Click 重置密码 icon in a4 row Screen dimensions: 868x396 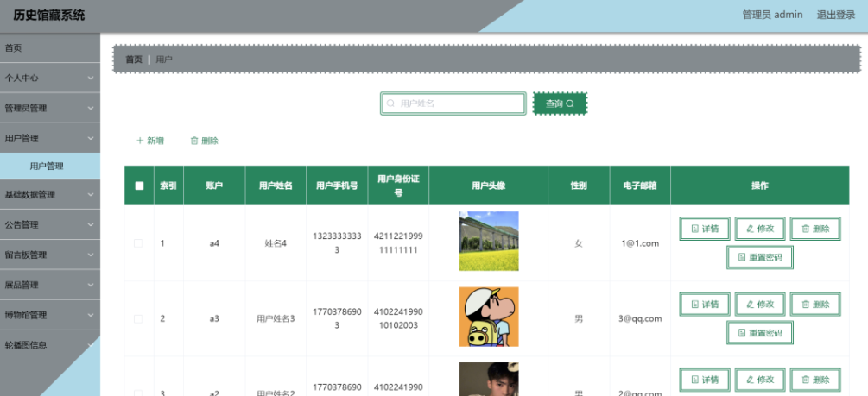pyautogui.click(x=742, y=257)
